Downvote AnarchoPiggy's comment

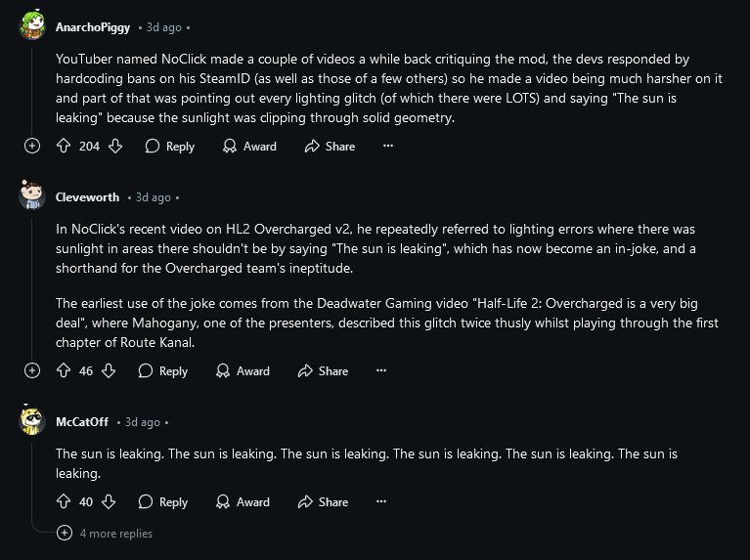pyautogui.click(x=115, y=146)
